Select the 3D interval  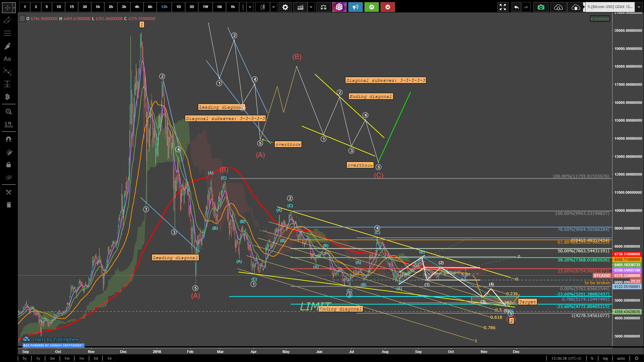192,7
